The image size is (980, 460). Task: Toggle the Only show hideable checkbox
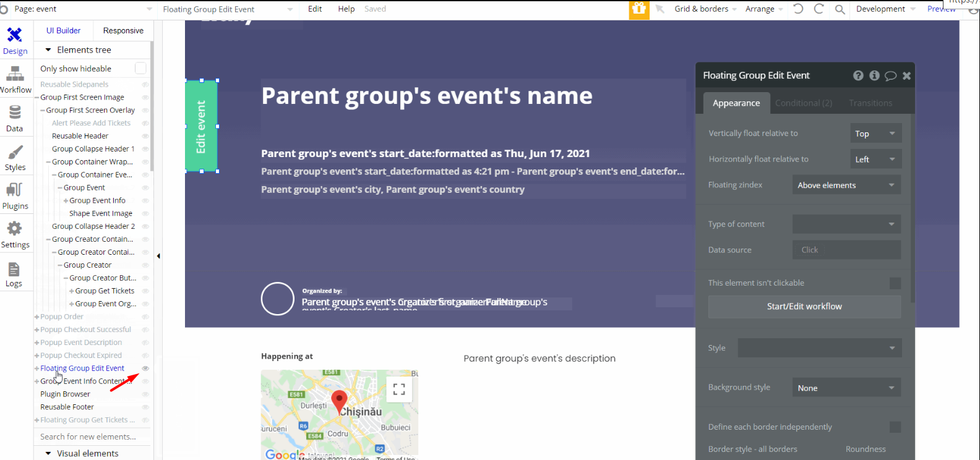click(x=140, y=68)
